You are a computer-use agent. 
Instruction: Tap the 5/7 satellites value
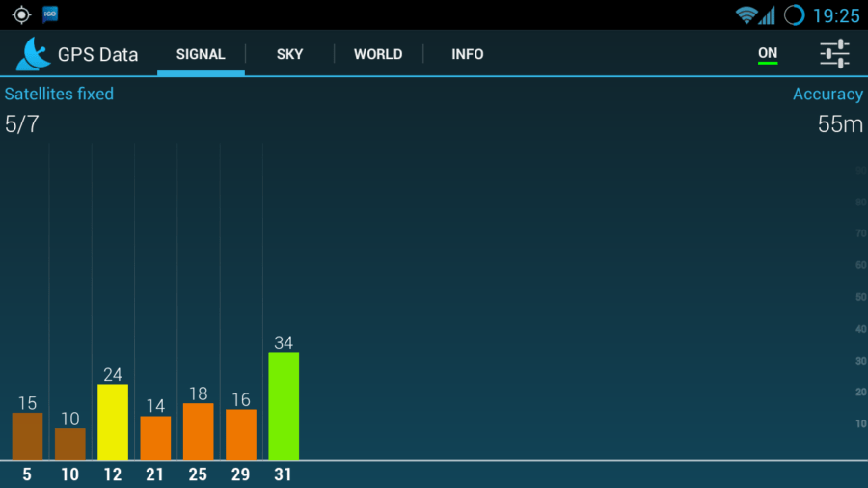(21, 124)
